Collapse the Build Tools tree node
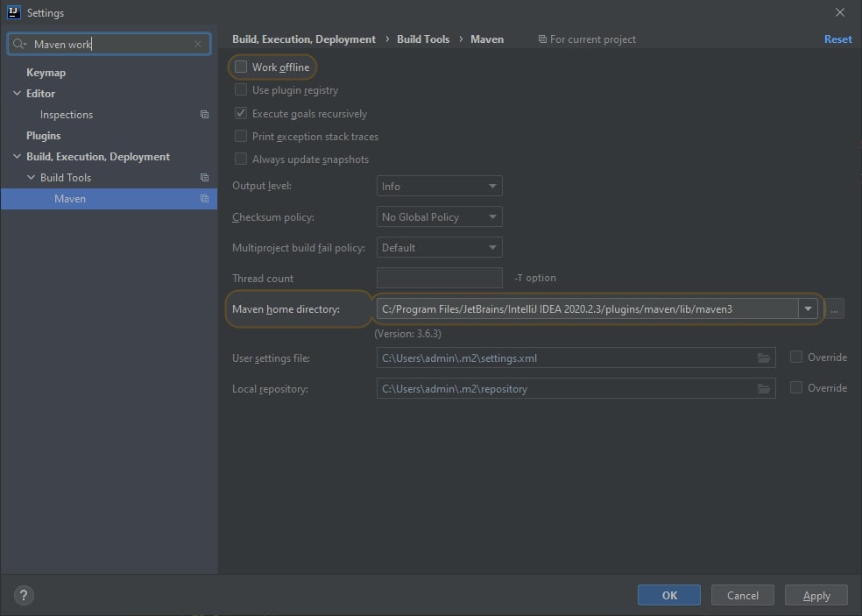The image size is (862, 616). tap(31, 178)
